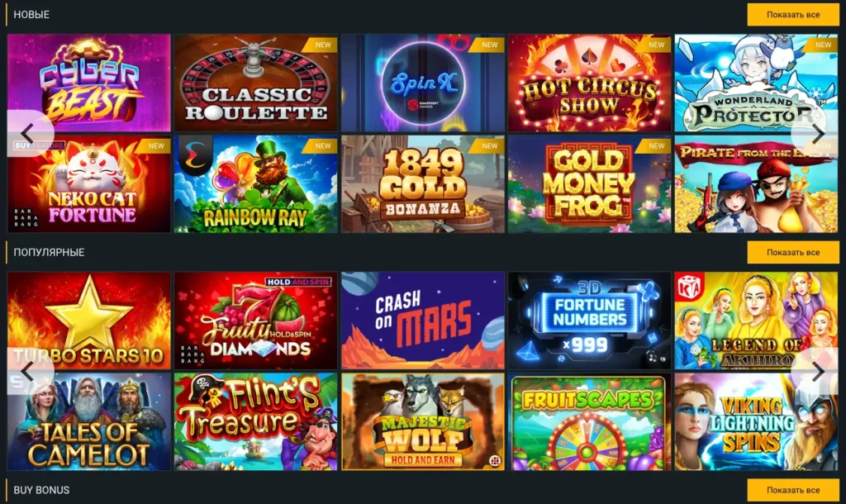This screenshot has width=846, height=504.
Task: Click left carousel arrow in Популярные section
Action: click(31, 371)
